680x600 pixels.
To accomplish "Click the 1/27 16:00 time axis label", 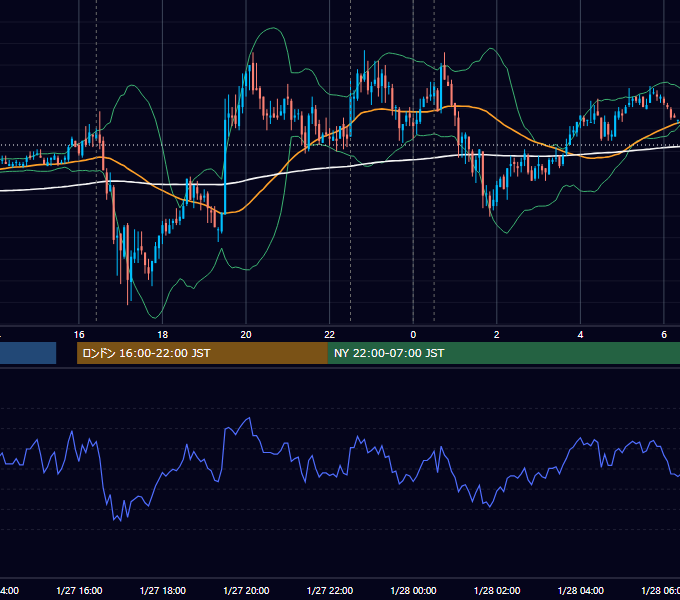I will pyautogui.click(x=79, y=590).
